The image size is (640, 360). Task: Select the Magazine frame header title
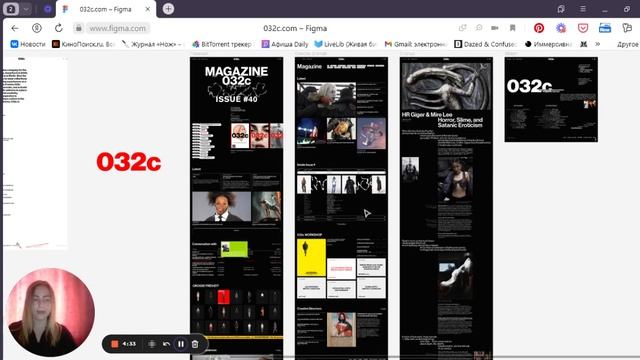309,66
